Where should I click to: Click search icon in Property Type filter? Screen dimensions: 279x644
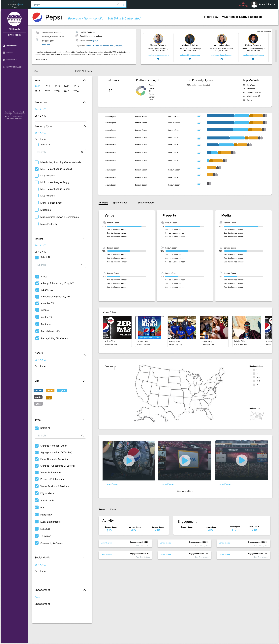[82, 152]
